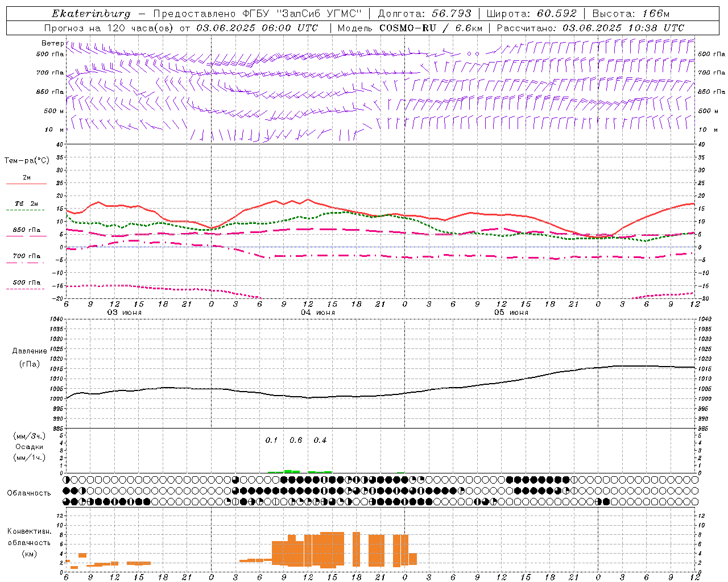The image size is (728, 582).
Task: Click 'Рассчитано: 03.06.2025 10:38 UTC' timestamp
Action: coord(590,28)
